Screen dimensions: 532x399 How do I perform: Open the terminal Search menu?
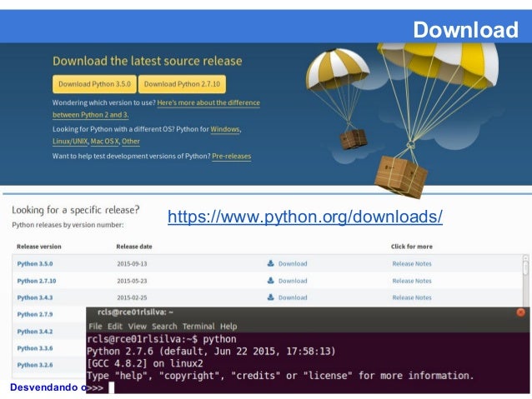tap(164, 327)
